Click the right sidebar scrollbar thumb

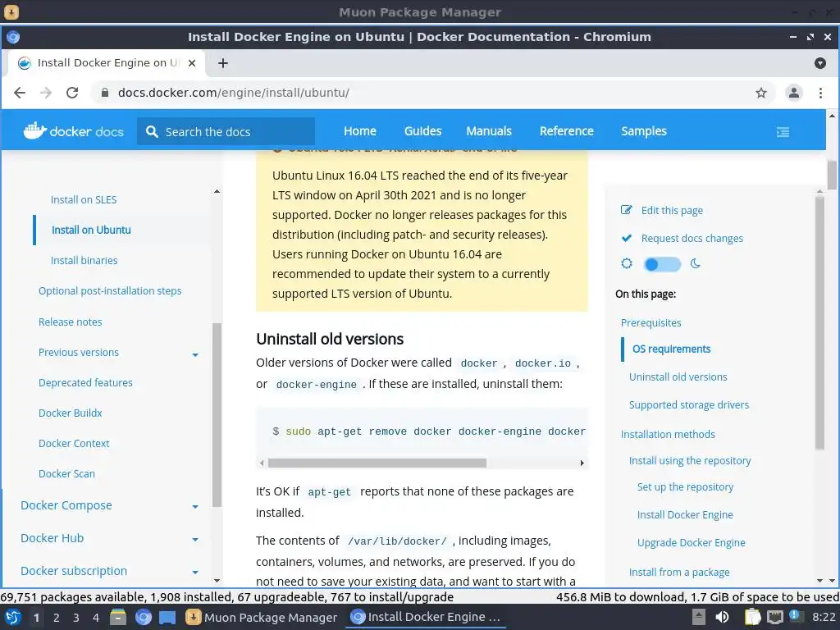(819, 323)
